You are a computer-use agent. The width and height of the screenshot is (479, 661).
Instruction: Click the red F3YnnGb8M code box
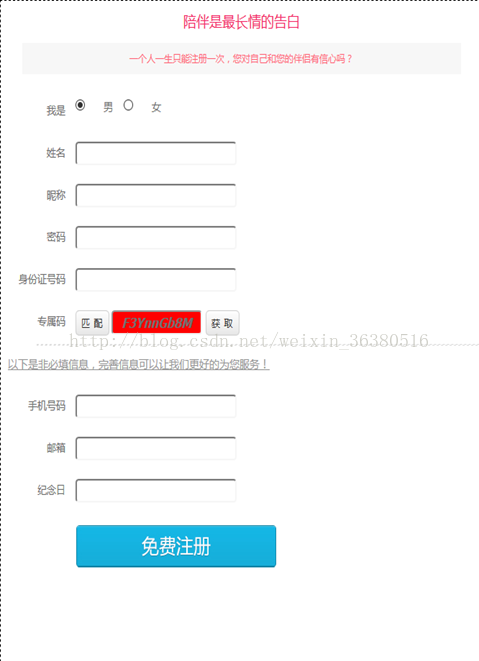click(x=156, y=322)
